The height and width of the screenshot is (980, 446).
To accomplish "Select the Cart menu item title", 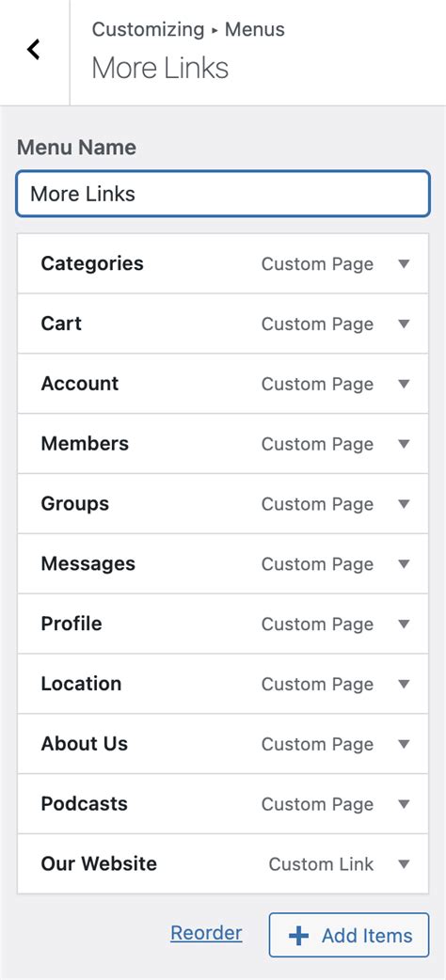I will point(61,324).
